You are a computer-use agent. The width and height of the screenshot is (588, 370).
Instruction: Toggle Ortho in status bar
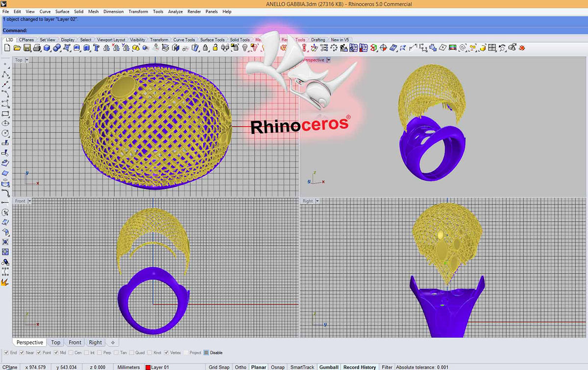pyautogui.click(x=241, y=367)
